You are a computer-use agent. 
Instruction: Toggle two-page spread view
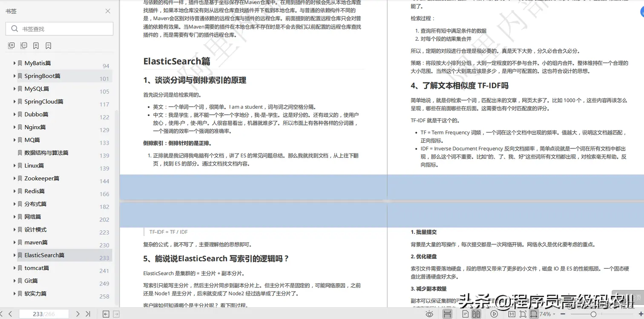pyautogui.click(x=477, y=313)
